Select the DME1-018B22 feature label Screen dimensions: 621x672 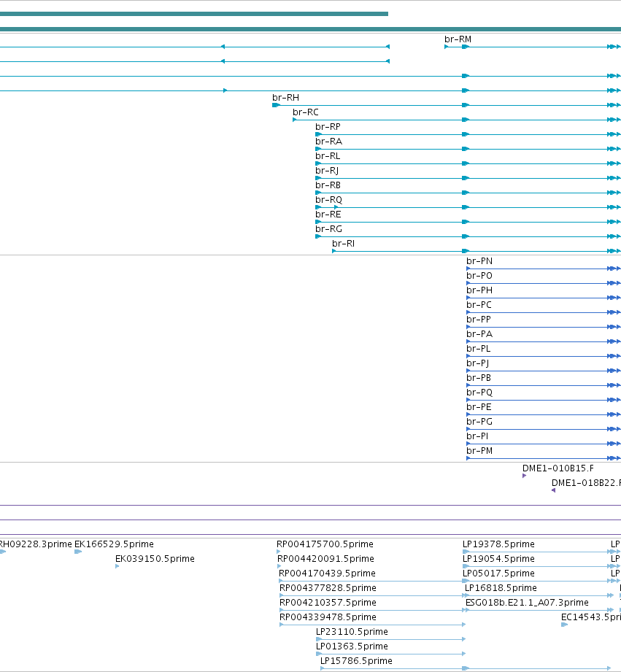pyautogui.click(x=586, y=483)
